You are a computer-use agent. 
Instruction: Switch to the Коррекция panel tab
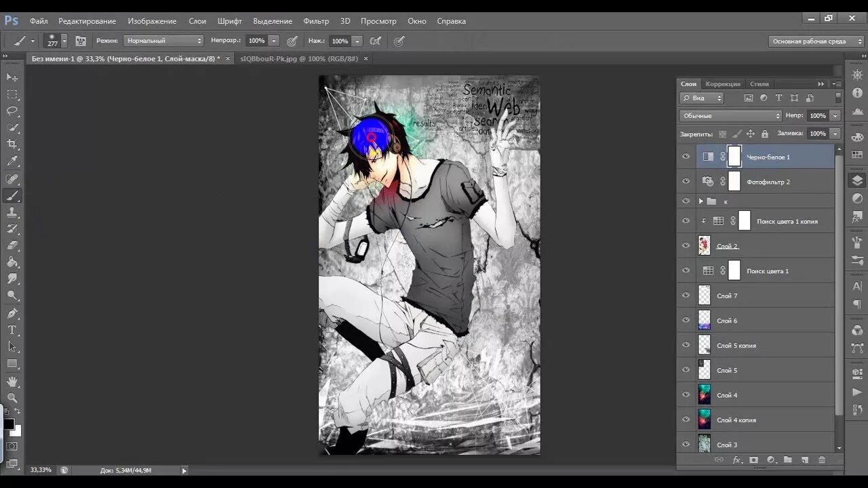(723, 84)
